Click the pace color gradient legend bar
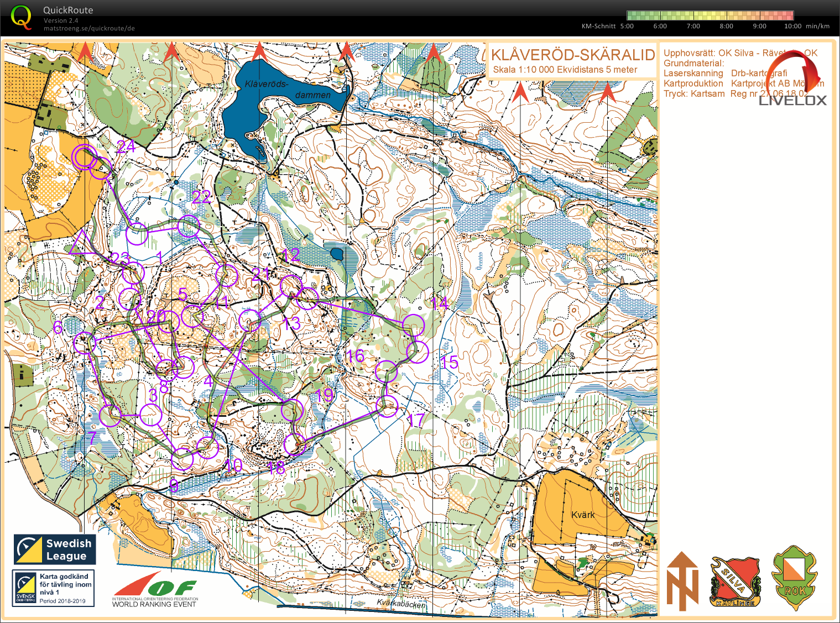 pos(710,15)
